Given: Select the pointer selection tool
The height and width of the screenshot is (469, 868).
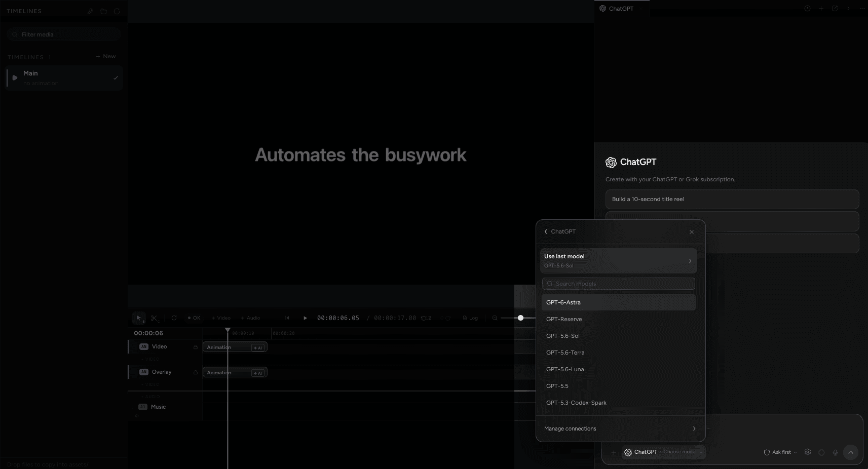Looking at the screenshot, I should [x=139, y=318].
